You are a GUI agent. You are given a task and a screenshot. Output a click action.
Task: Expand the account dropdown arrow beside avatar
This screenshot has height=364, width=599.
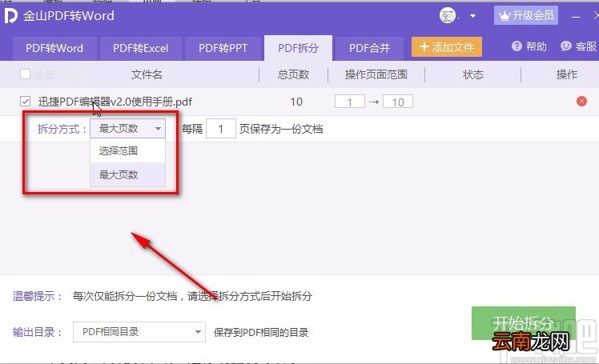[472, 16]
